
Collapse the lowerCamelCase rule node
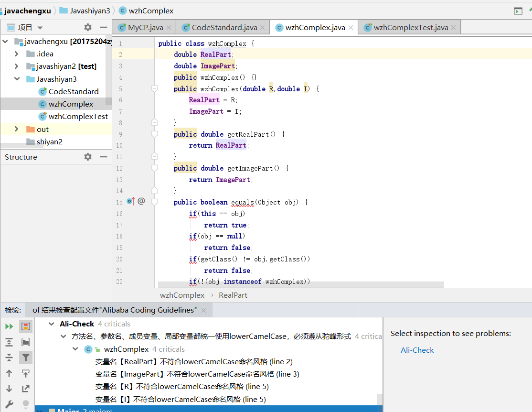coord(63,336)
